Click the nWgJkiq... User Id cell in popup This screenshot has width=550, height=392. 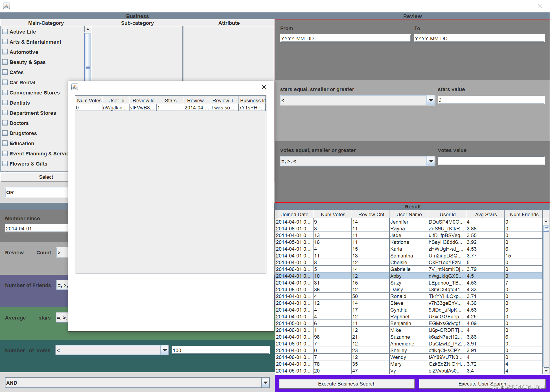(115, 107)
